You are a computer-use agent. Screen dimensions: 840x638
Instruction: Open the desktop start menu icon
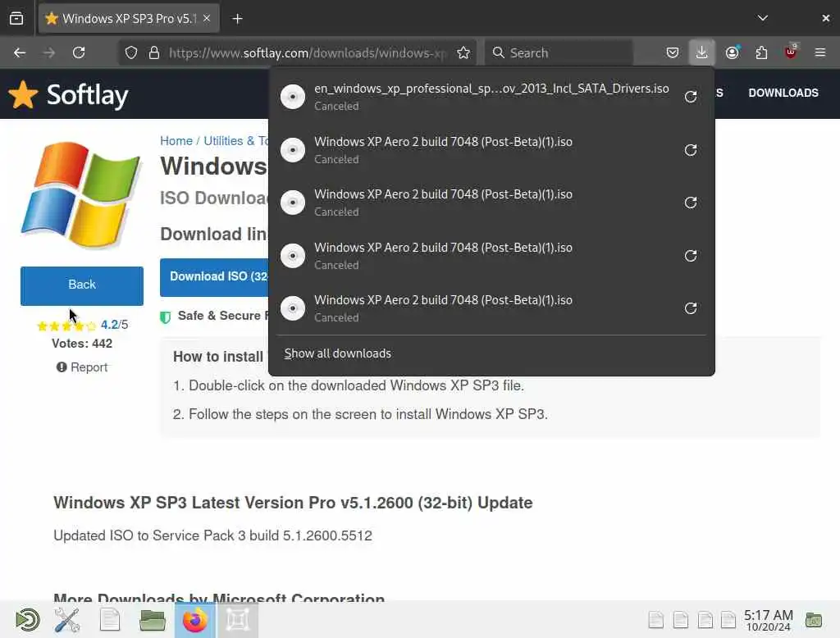pyautogui.click(x=27, y=620)
